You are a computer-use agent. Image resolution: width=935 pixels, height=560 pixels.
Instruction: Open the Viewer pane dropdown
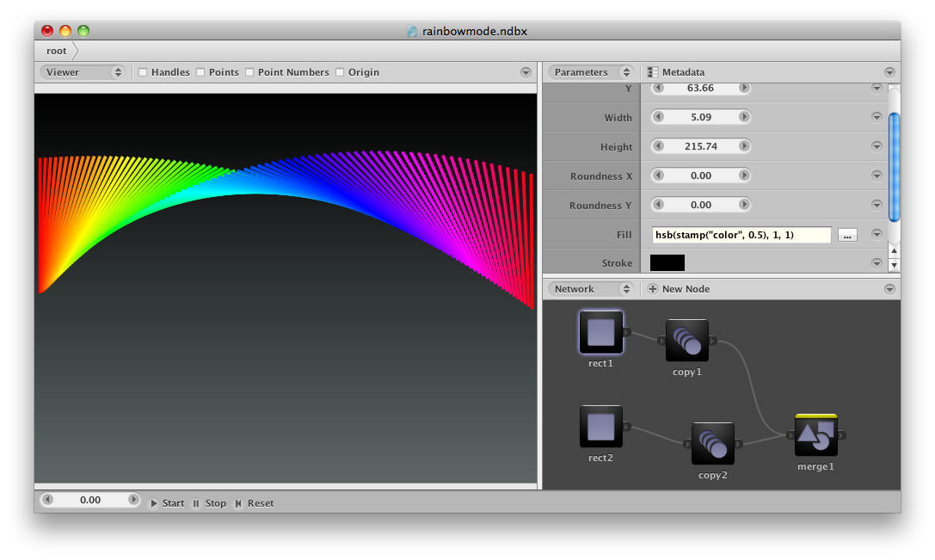(83, 72)
